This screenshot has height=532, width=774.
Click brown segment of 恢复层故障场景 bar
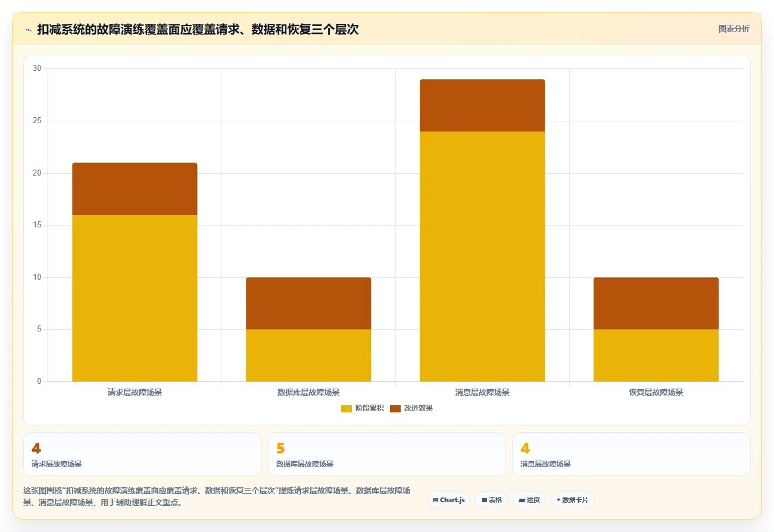coord(656,303)
